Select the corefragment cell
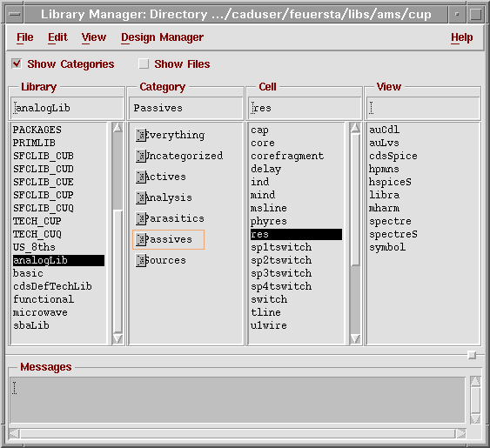 (x=287, y=156)
